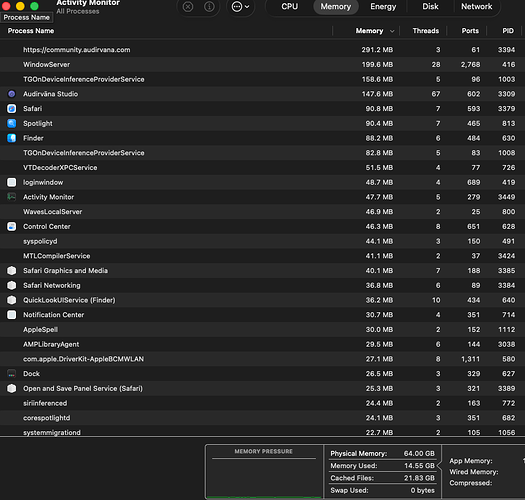
Task: Click the Audirvana Studio app icon
Action: click(x=11, y=94)
